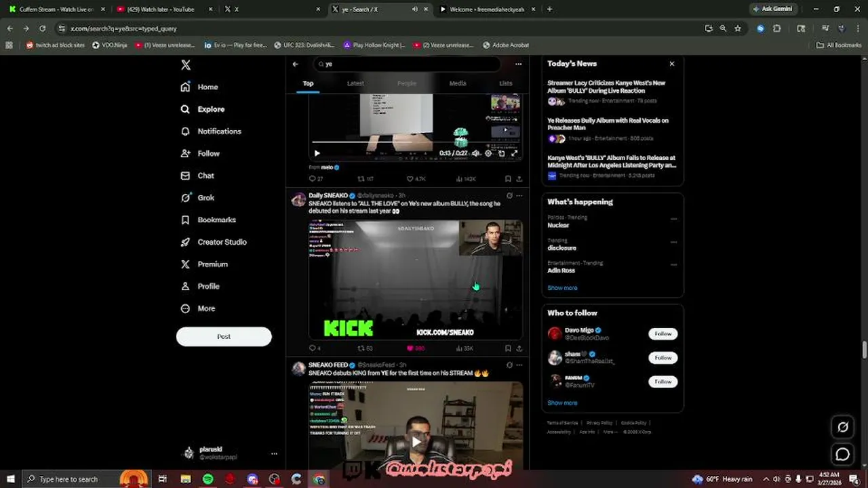This screenshot has height=488, width=868.
Task: Go back using the search page arrow
Action: (295, 64)
